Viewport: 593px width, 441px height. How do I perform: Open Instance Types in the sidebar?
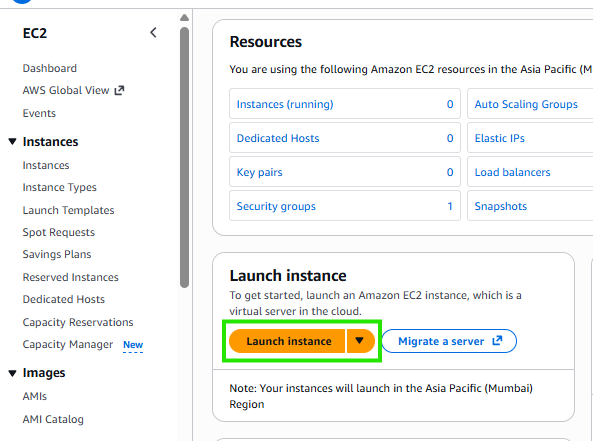59,188
